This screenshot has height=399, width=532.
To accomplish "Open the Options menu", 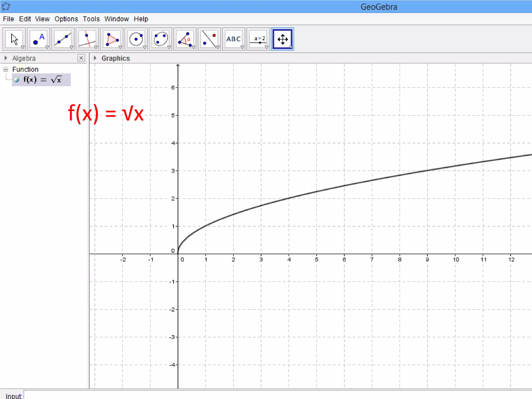I will (x=66, y=19).
